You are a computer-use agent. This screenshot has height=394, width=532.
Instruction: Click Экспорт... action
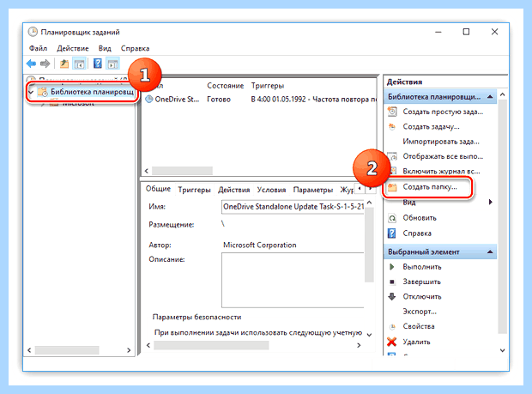click(x=420, y=312)
